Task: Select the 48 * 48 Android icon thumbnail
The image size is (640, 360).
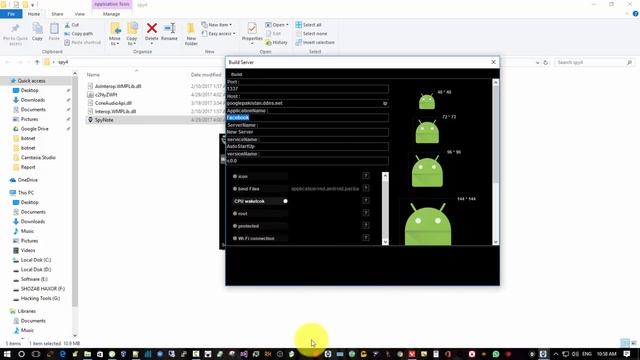Action: coord(427,101)
